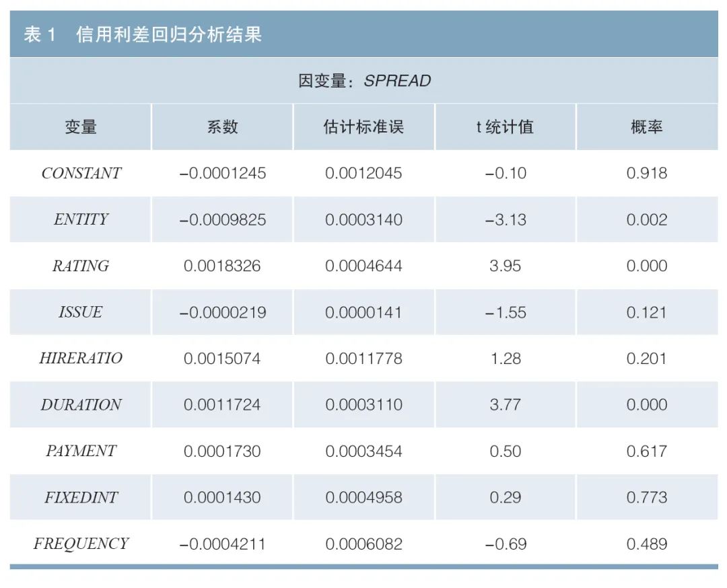
Task: Select the FREQUENCY variable name
Action: tap(79, 544)
